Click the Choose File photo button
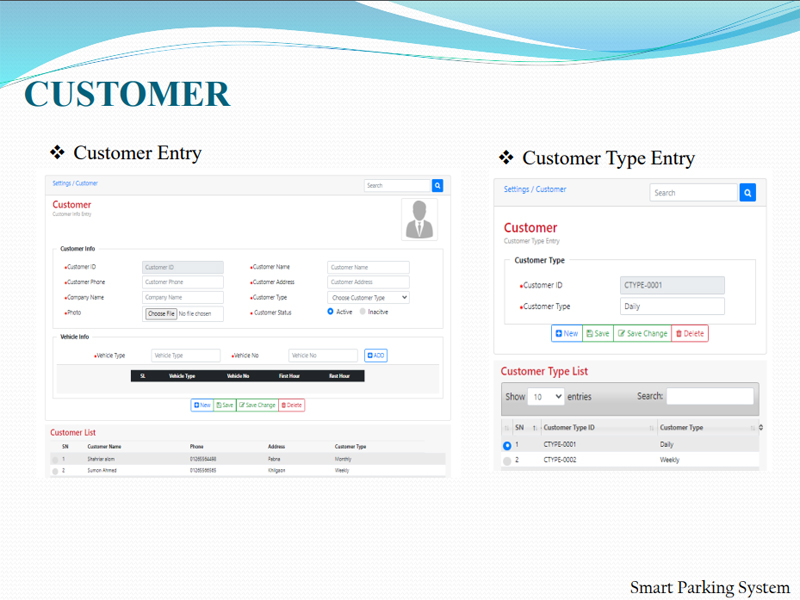Screen dimensions: 800x600 tap(161, 313)
